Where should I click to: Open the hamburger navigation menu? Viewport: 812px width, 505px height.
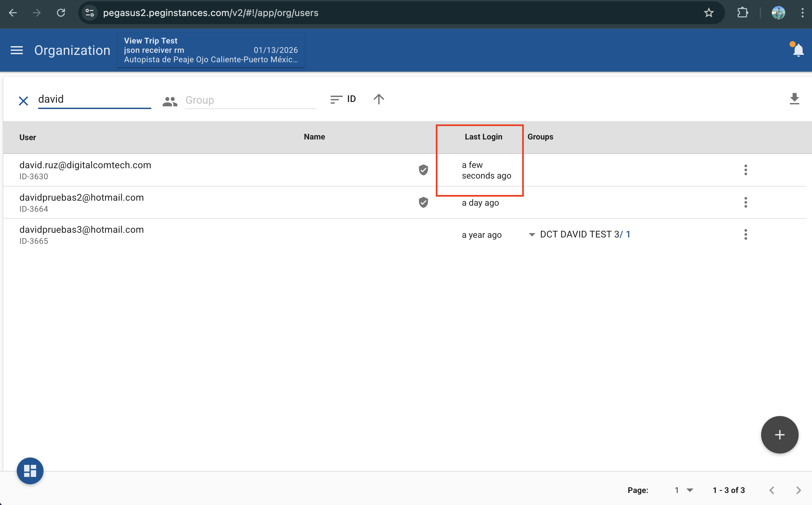point(17,50)
